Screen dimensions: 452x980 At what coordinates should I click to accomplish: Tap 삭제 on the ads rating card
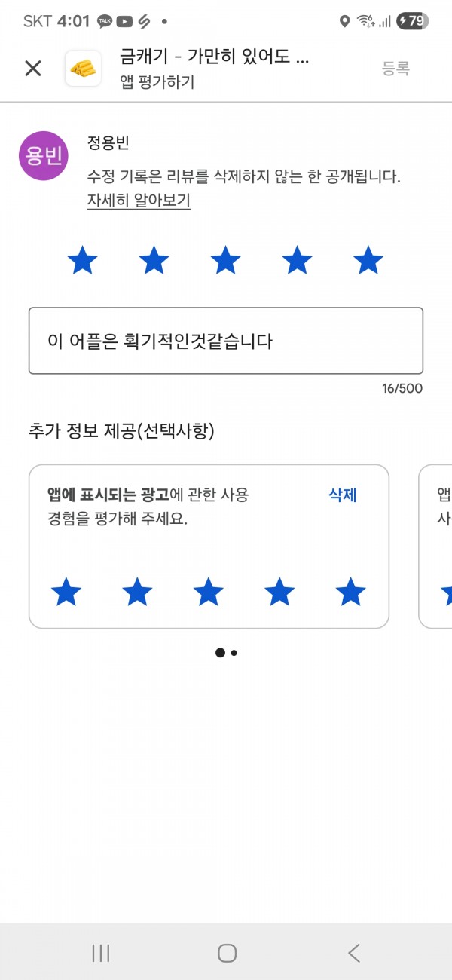pyautogui.click(x=343, y=495)
